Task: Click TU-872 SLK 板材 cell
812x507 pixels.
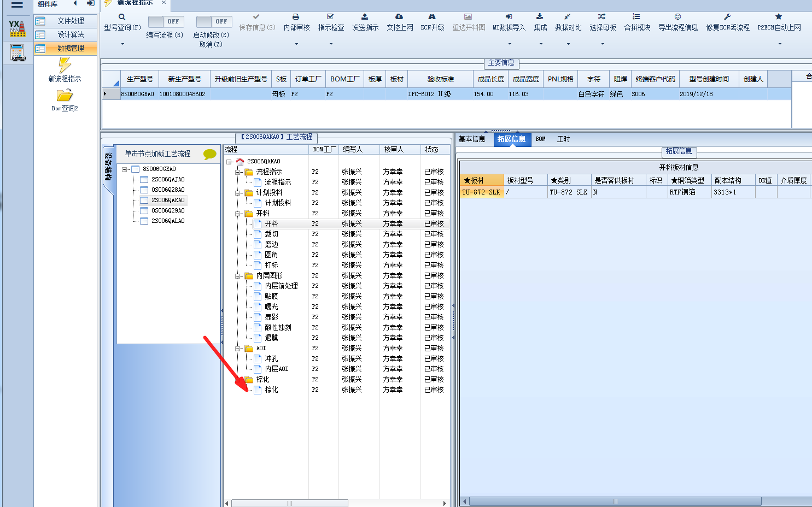Action: click(x=482, y=192)
